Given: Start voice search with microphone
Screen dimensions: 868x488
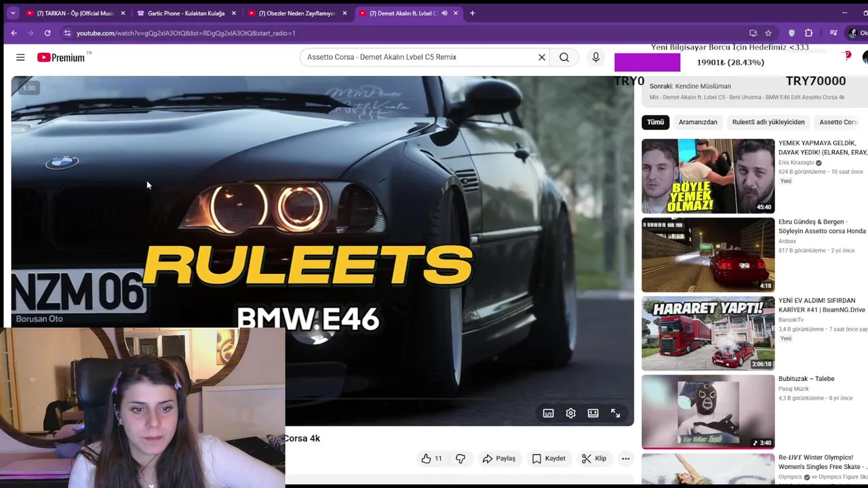Looking at the screenshot, I should 596,57.
